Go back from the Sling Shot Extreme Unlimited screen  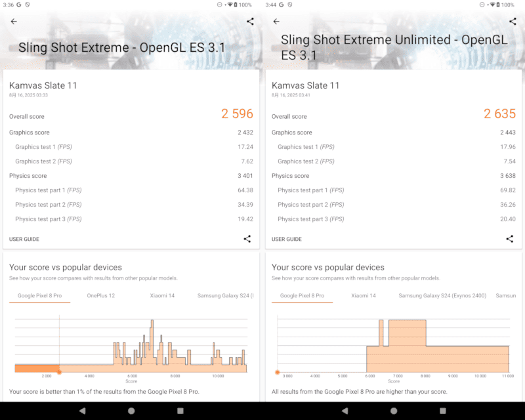276,22
